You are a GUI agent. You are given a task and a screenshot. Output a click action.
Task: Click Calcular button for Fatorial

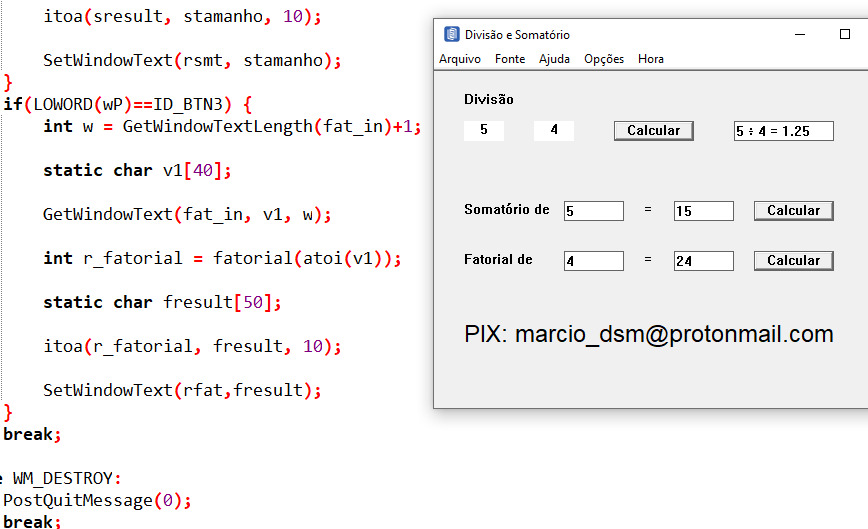click(794, 261)
